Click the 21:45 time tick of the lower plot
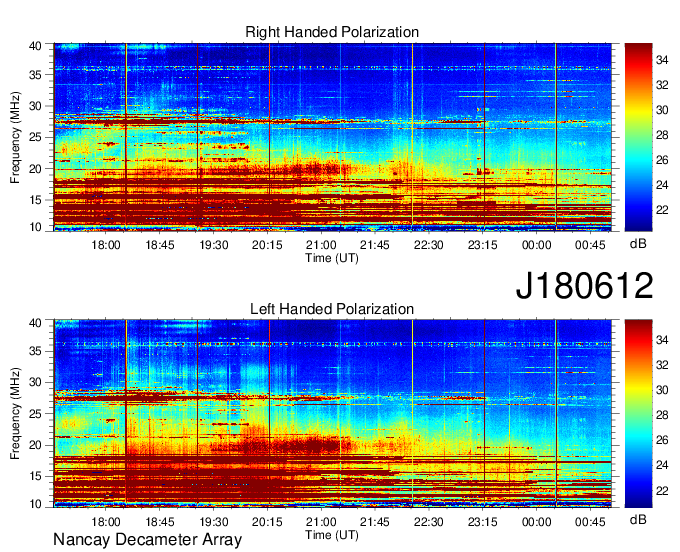This screenshot has height=552, width=680. 375,522
